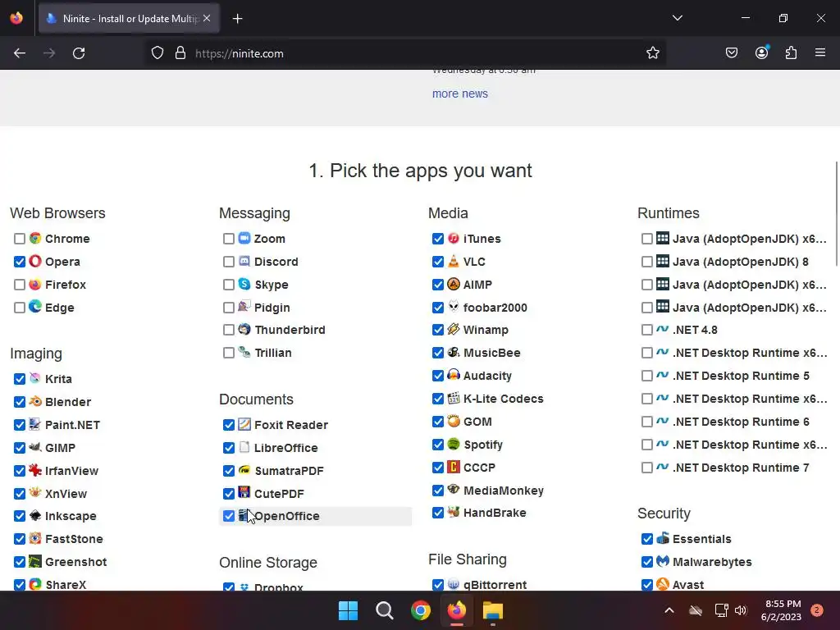Focus the ninite.com address bar
The image size is (840, 630).
(x=407, y=53)
